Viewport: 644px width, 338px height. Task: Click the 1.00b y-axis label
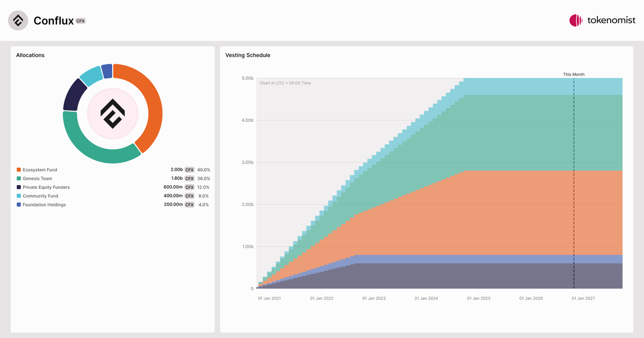pyautogui.click(x=247, y=247)
